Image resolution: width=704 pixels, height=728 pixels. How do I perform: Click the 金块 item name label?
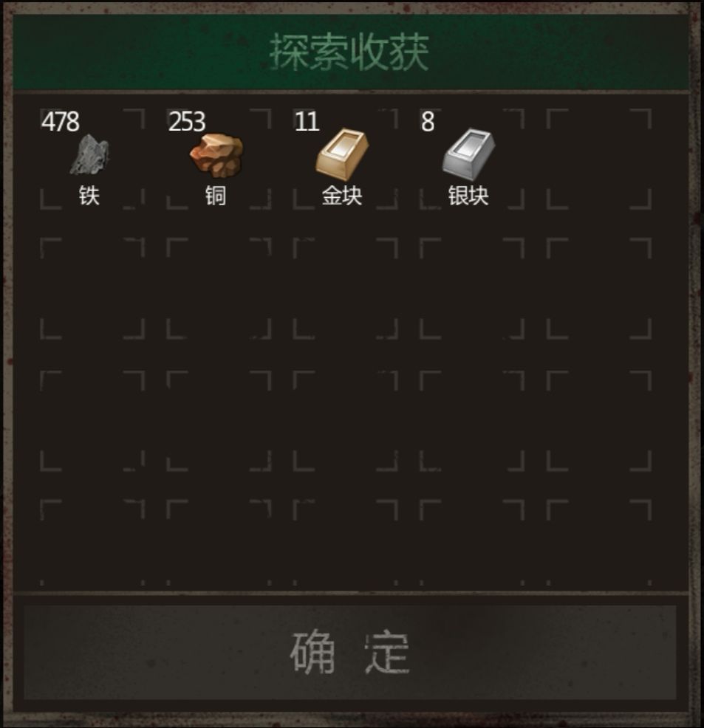click(342, 196)
